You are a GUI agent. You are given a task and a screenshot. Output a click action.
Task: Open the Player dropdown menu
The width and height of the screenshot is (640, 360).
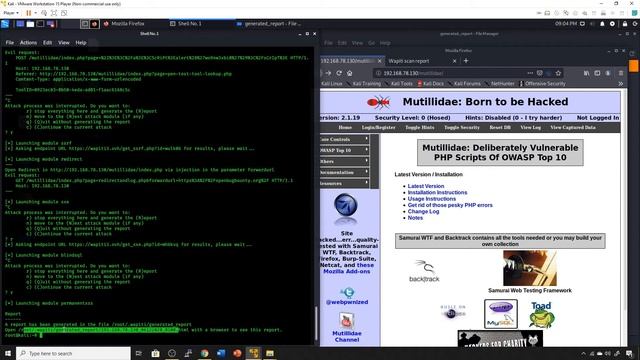[x=11, y=13]
